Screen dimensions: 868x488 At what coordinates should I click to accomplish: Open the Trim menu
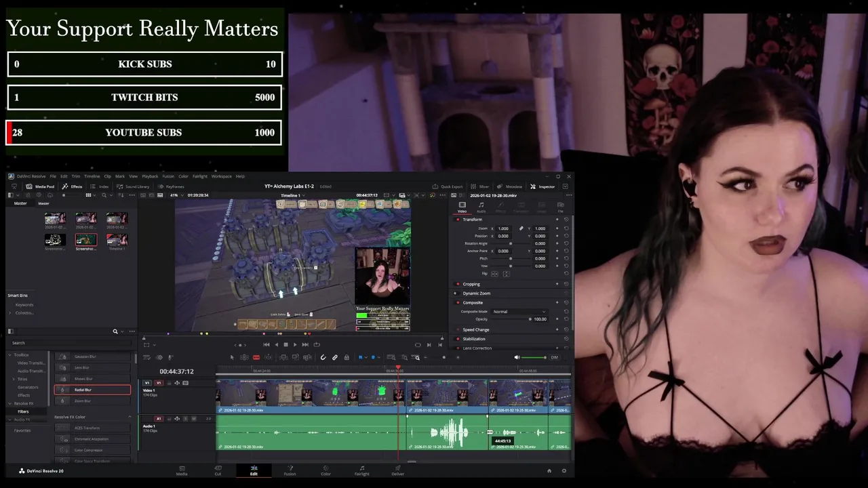(x=76, y=176)
